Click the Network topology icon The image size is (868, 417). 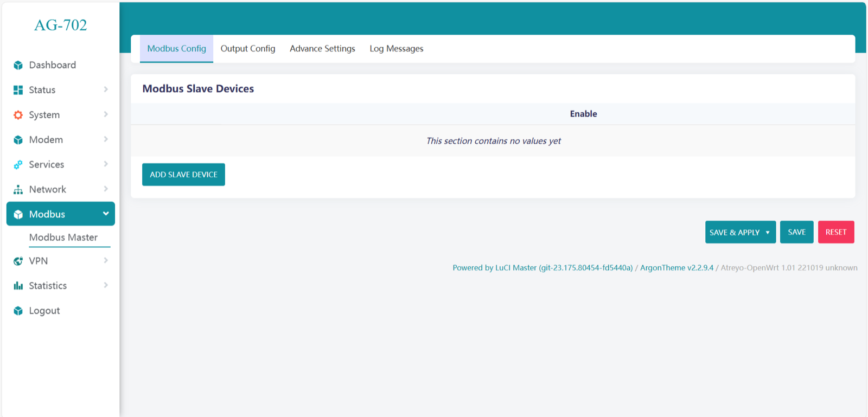click(x=18, y=190)
